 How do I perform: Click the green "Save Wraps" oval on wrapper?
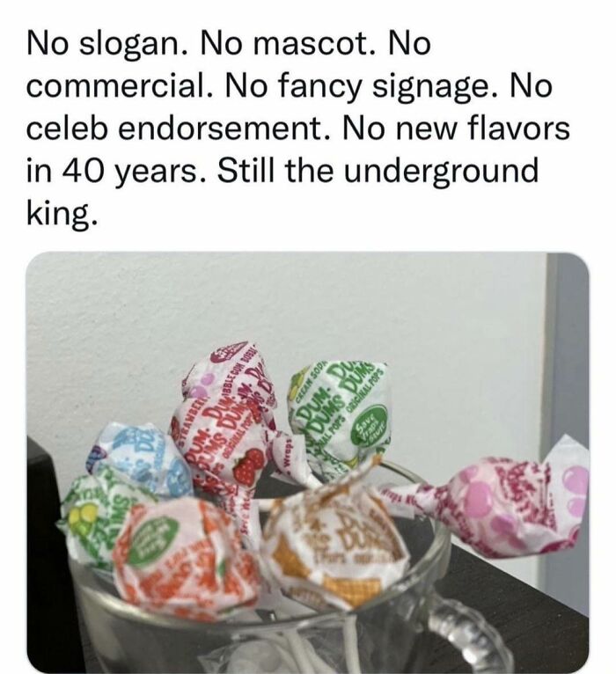pyautogui.click(x=371, y=425)
